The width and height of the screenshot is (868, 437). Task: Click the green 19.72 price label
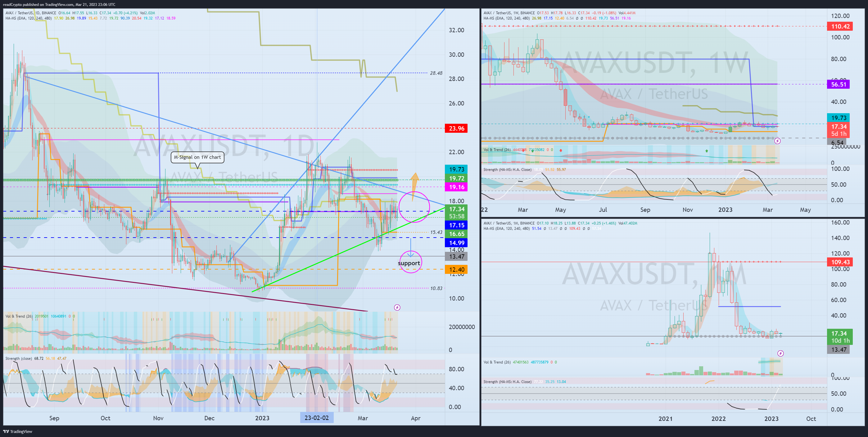(456, 178)
